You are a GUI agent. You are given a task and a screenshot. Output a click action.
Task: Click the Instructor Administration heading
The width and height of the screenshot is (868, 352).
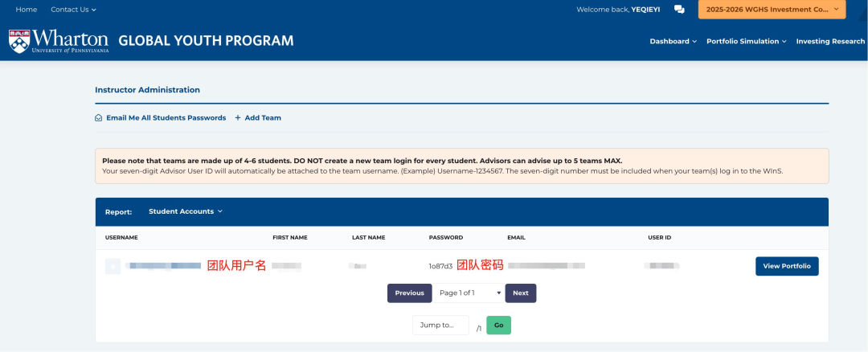tap(147, 90)
